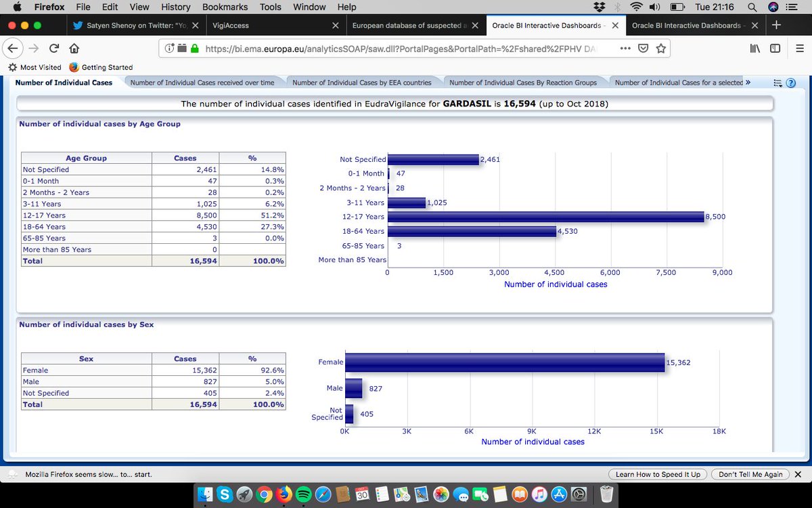Click the Female chart bar

pyautogui.click(x=505, y=362)
